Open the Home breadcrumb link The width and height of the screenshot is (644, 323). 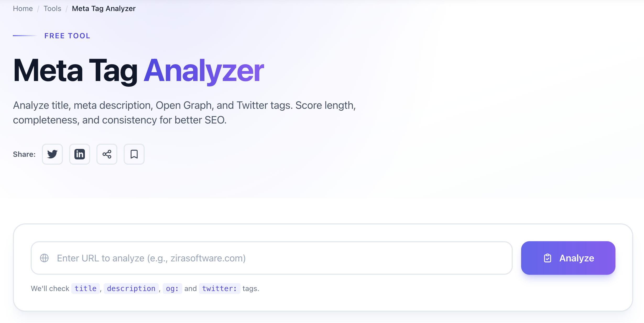23,8
